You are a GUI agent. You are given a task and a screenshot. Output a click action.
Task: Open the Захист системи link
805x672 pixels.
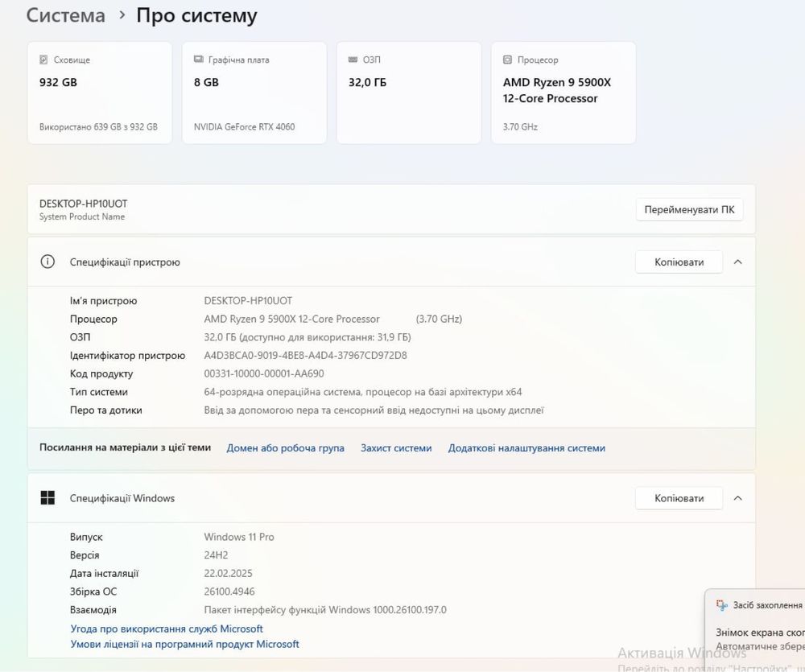click(396, 447)
